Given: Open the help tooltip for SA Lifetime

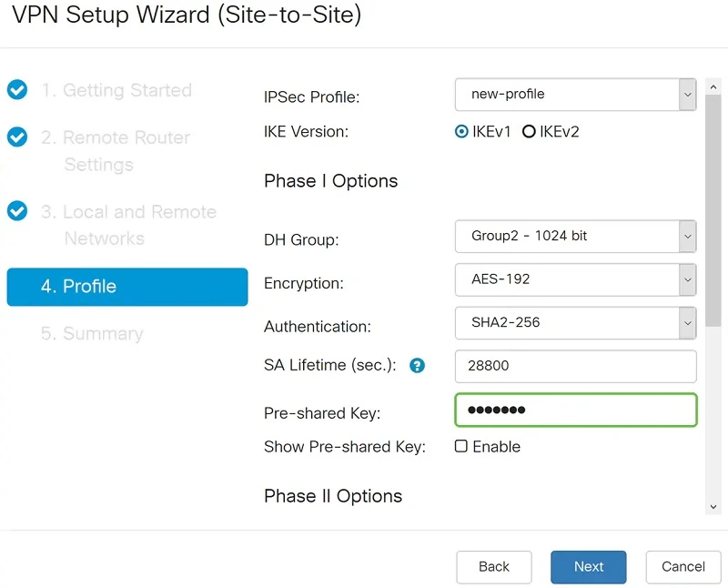Looking at the screenshot, I should click(x=417, y=365).
